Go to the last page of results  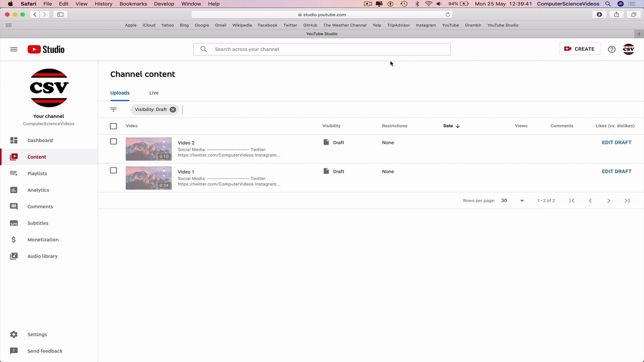pyautogui.click(x=627, y=201)
